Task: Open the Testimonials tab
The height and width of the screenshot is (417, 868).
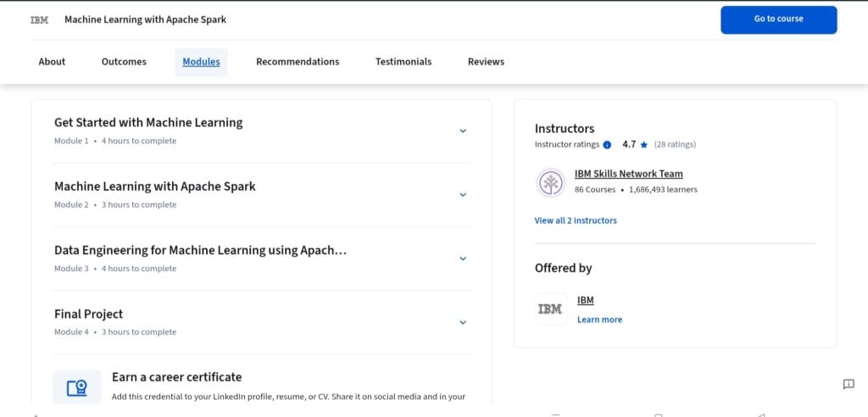Action: [403, 62]
